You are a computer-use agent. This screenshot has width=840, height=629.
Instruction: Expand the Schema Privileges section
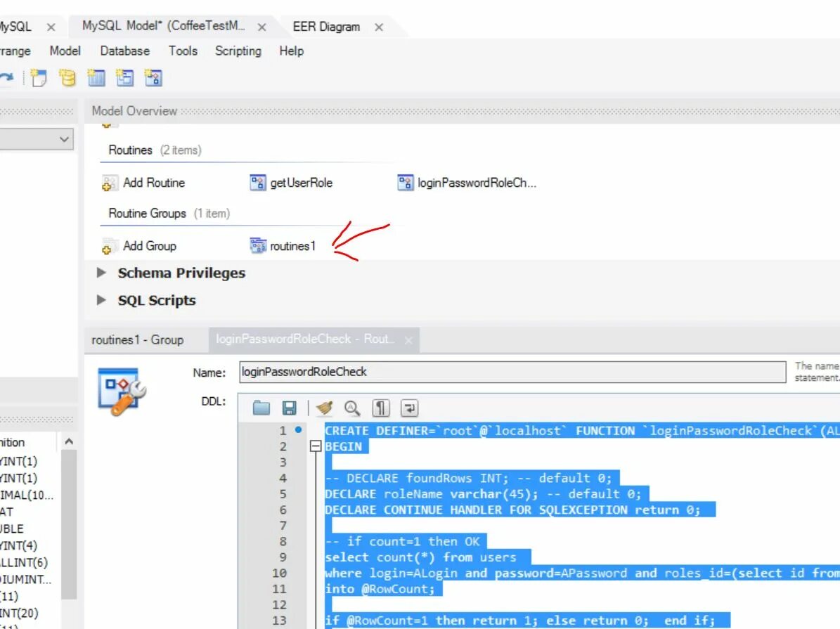coord(101,273)
